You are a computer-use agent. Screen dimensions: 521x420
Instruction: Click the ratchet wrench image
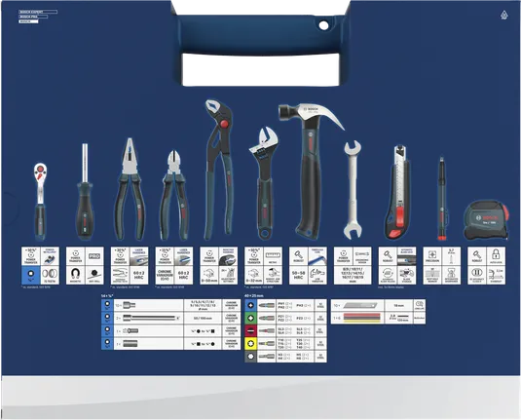click(40, 202)
